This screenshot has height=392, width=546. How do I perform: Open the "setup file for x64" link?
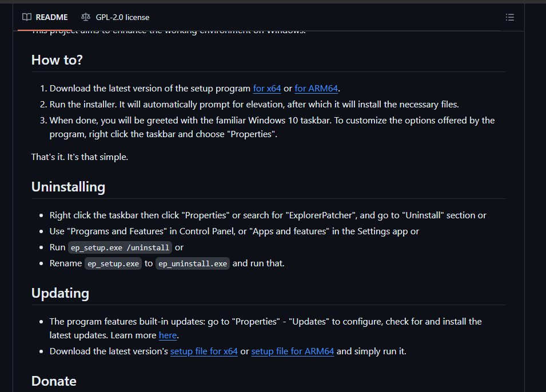click(x=204, y=351)
